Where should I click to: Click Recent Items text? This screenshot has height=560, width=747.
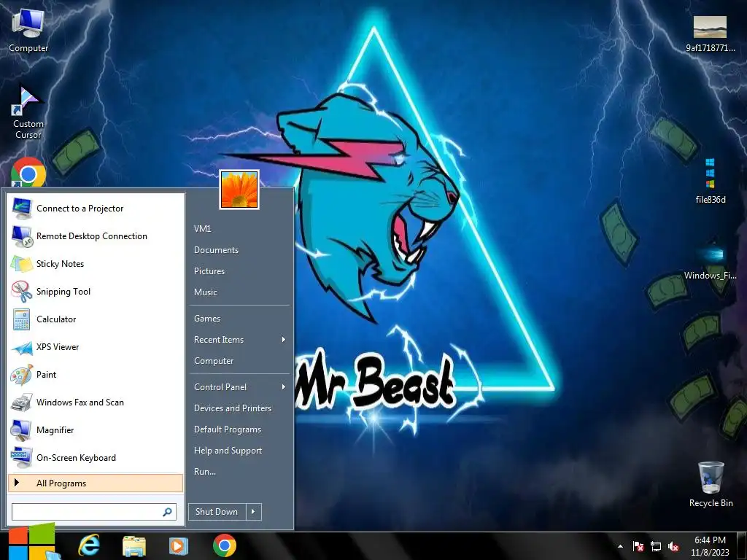click(x=219, y=340)
